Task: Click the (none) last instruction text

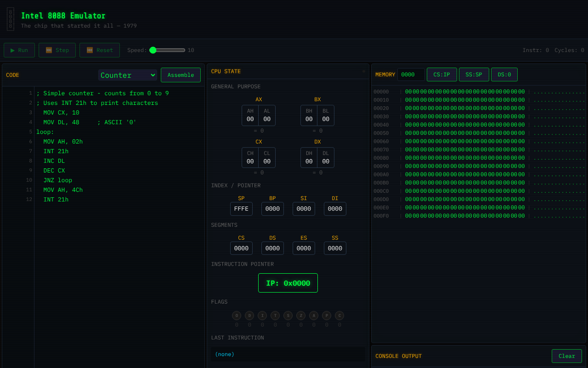Action: pyautogui.click(x=225, y=354)
